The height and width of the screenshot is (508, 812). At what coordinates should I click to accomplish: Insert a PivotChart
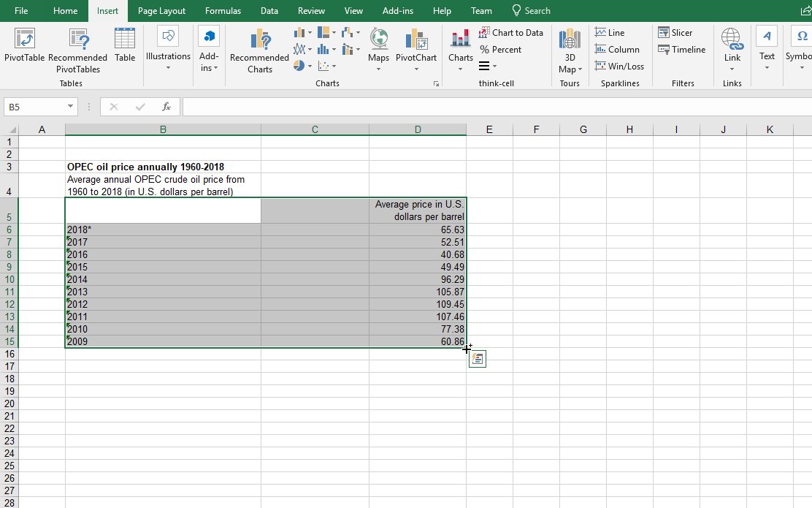click(x=415, y=49)
